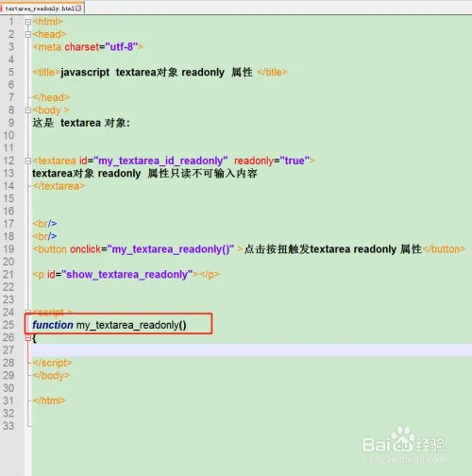Click the opening <body > tag text on line 8

click(51, 110)
